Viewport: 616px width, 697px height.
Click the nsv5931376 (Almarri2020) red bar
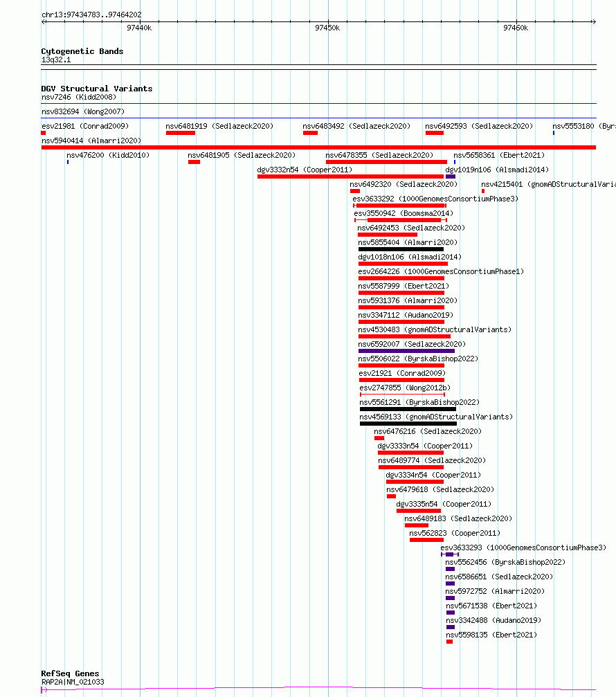tap(401, 307)
